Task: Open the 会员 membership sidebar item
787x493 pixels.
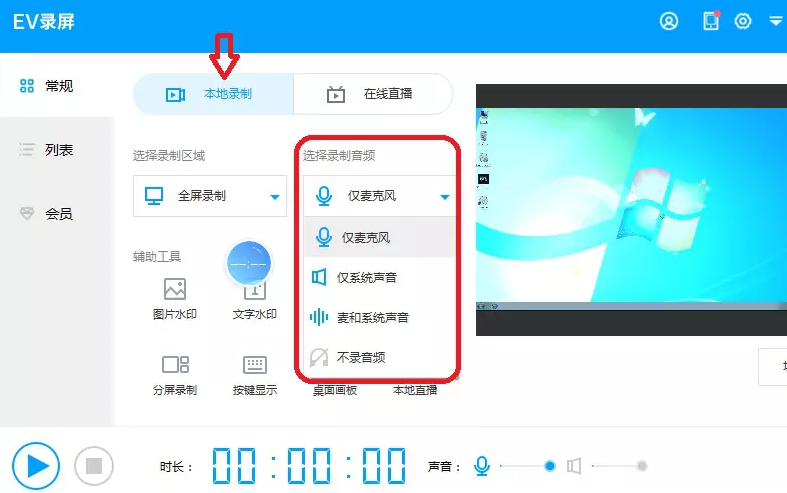Action: point(58,214)
